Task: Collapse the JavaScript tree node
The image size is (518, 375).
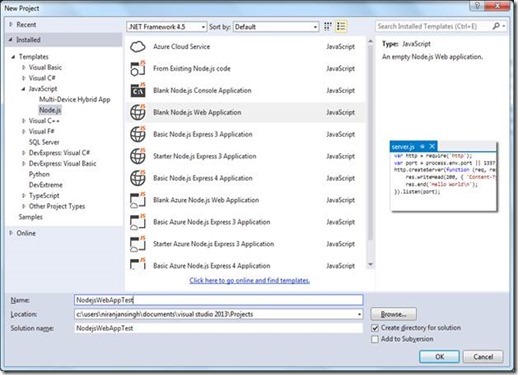Action: tap(23, 89)
